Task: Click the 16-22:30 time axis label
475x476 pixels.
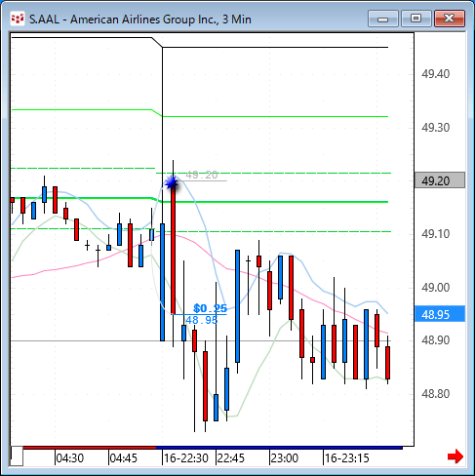Action: (x=186, y=458)
